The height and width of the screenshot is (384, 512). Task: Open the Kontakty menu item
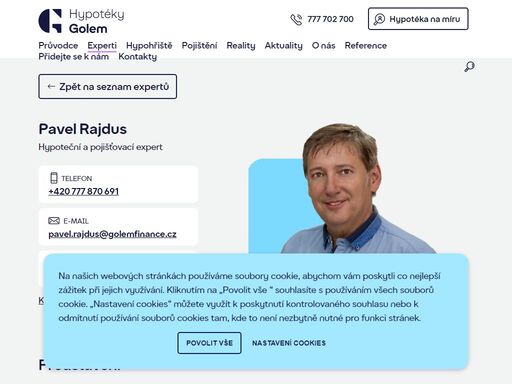click(138, 57)
